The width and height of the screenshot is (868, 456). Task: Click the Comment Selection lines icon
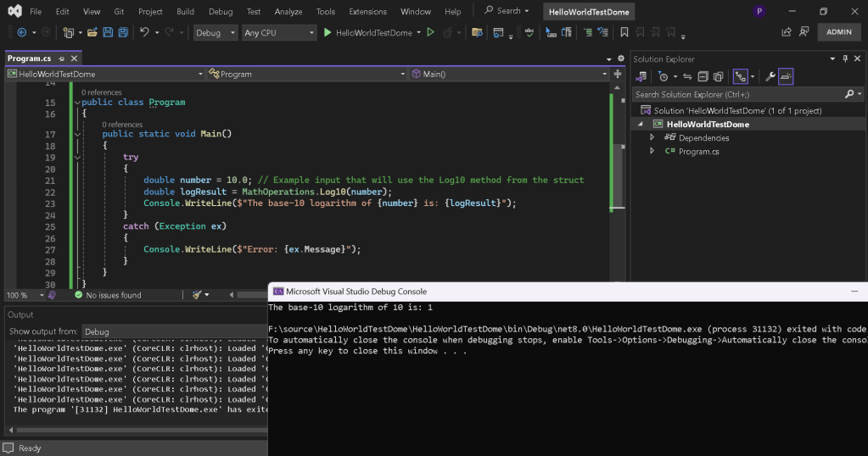click(588, 32)
